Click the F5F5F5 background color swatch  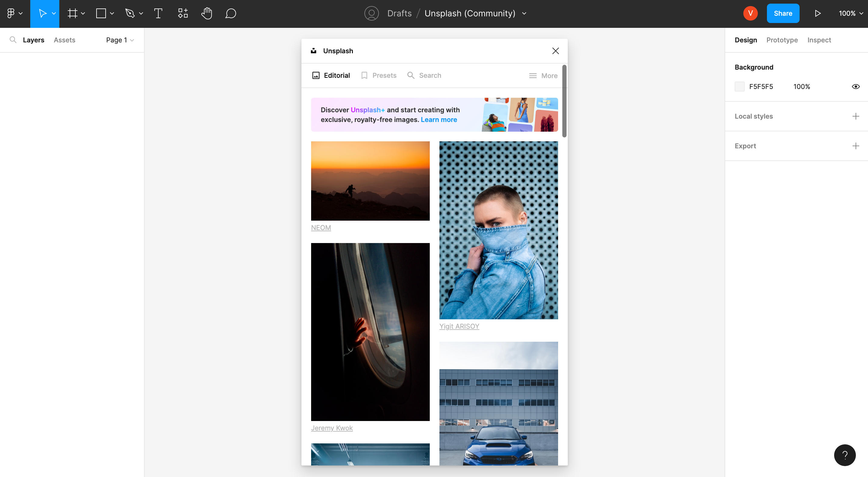[x=739, y=87]
